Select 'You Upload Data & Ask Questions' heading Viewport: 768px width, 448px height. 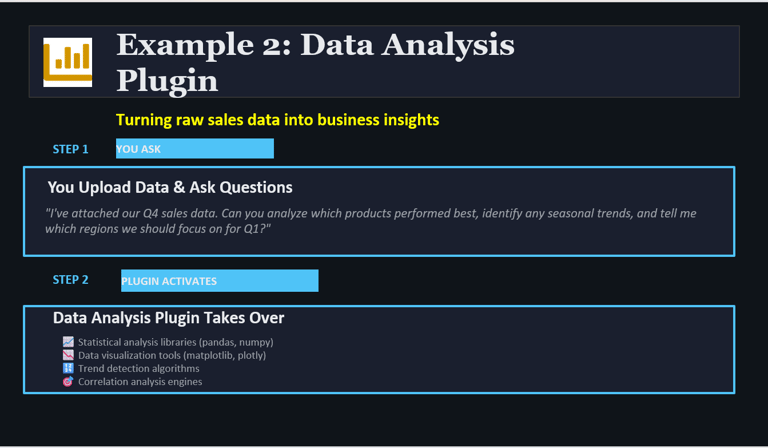click(x=170, y=187)
